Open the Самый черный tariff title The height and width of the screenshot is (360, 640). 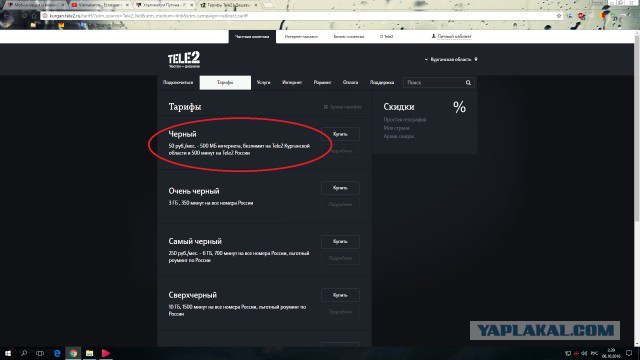(x=195, y=241)
